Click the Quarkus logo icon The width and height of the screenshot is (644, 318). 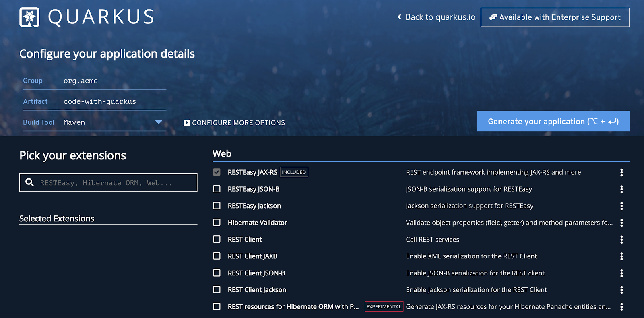pos(29,17)
